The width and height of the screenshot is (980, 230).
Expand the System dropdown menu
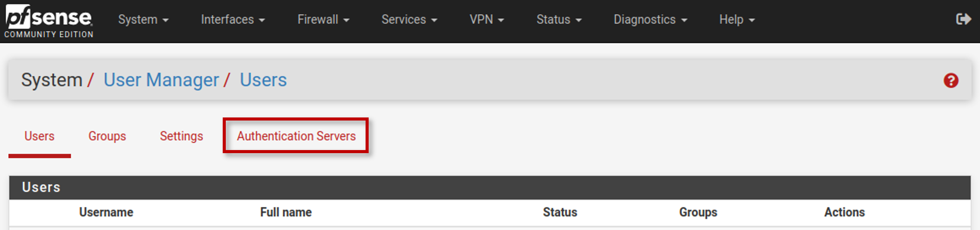(143, 19)
